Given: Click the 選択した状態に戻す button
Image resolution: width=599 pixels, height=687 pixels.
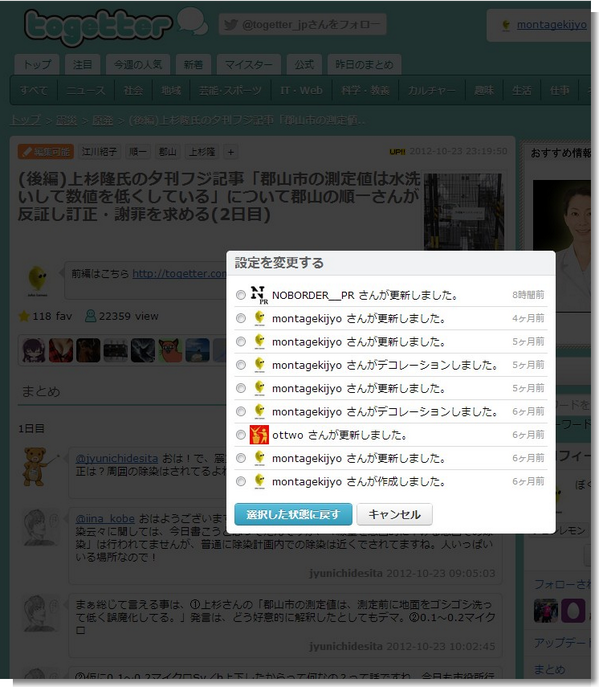Looking at the screenshot, I should click(x=293, y=514).
